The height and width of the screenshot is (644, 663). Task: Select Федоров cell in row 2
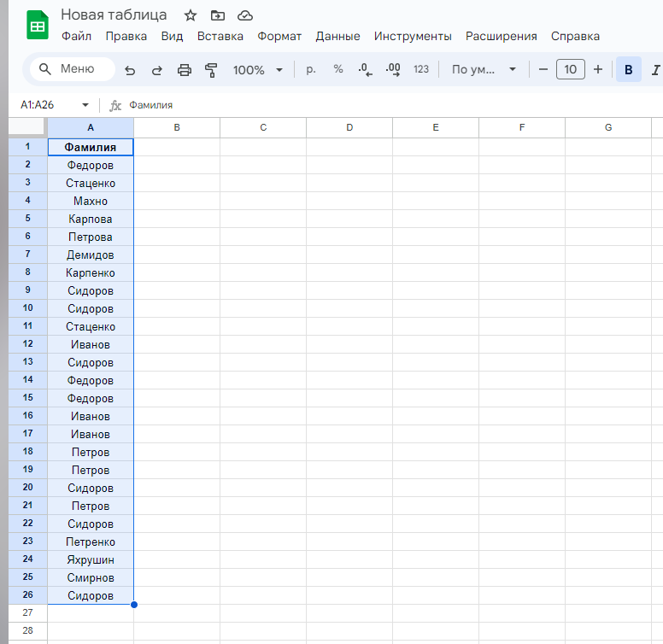(91, 165)
